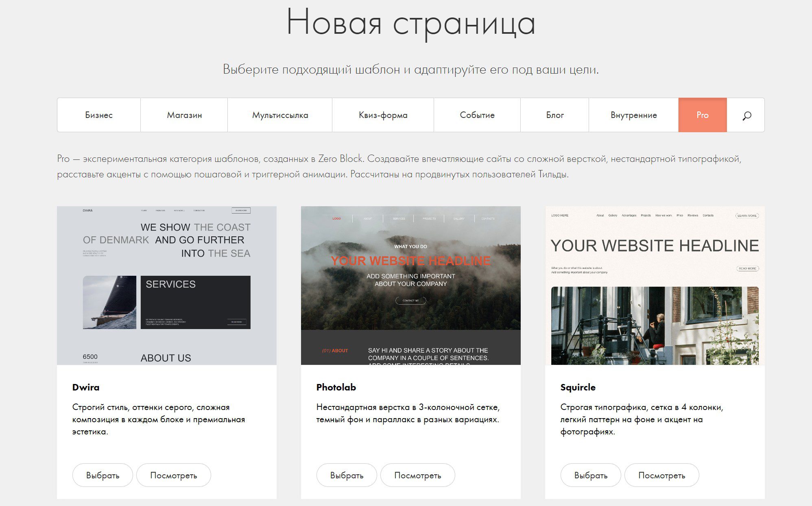Click the Squircle template title
Image resolution: width=812 pixels, height=506 pixels.
point(578,387)
